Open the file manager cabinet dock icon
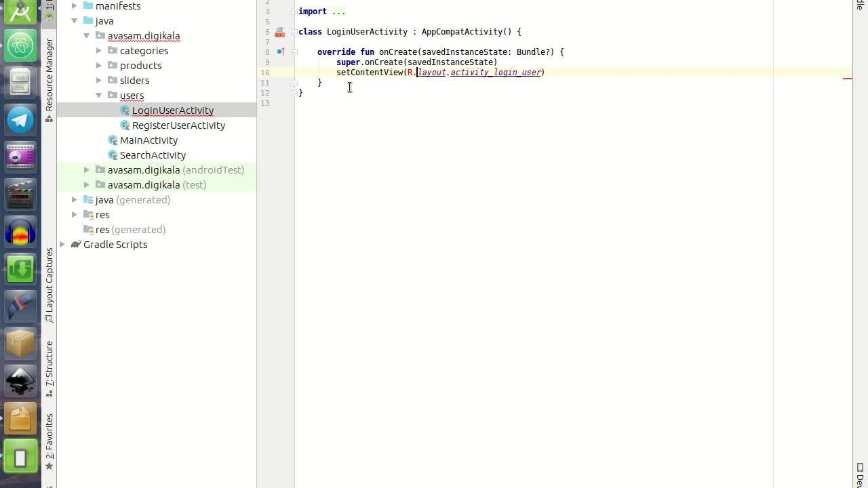Viewport: 868px width, 488px height. click(20, 83)
